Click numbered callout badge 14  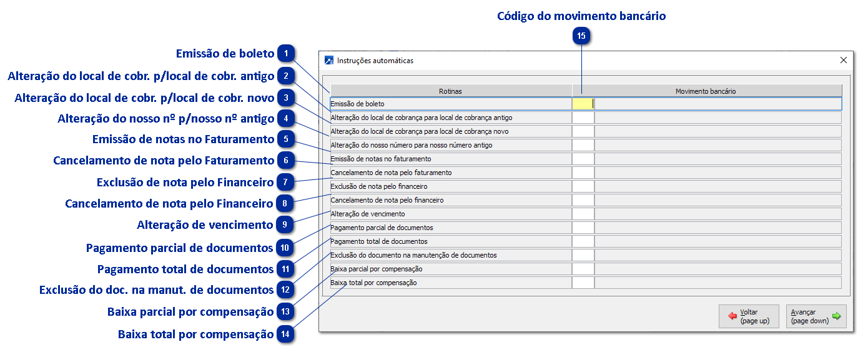click(285, 334)
